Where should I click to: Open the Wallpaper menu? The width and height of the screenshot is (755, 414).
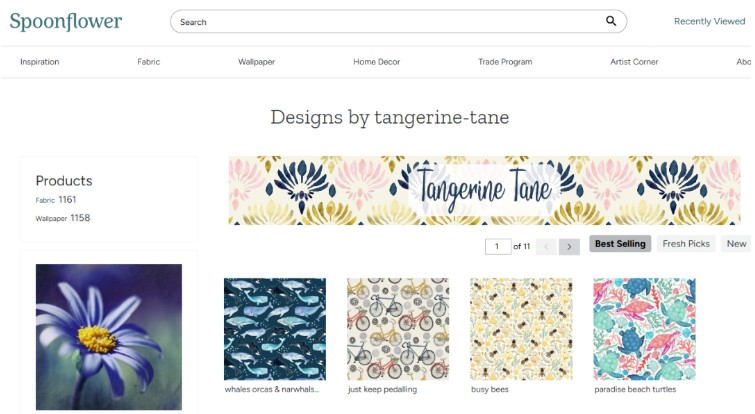click(x=256, y=62)
